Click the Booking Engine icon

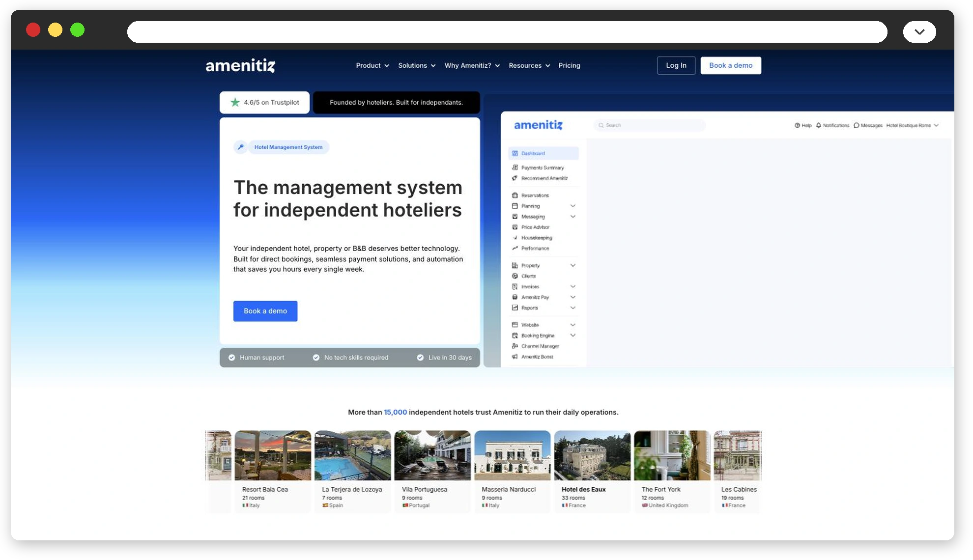(515, 336)
